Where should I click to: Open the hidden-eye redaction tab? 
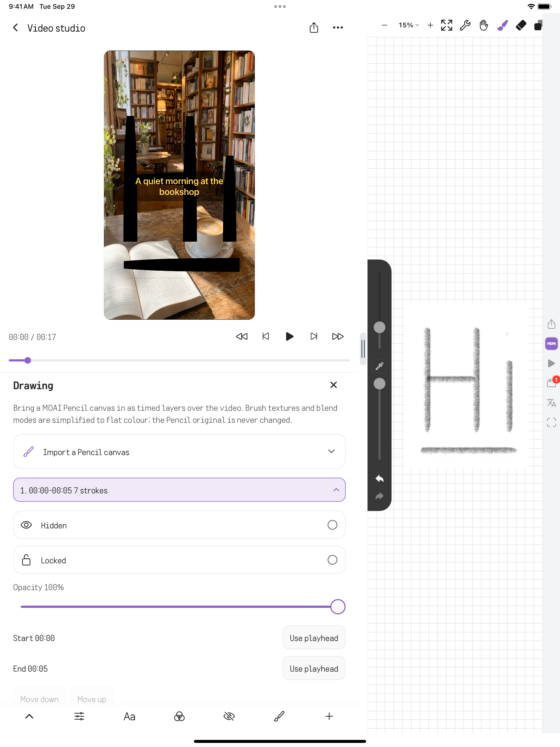pyautogui.click(x=229, y=716)
